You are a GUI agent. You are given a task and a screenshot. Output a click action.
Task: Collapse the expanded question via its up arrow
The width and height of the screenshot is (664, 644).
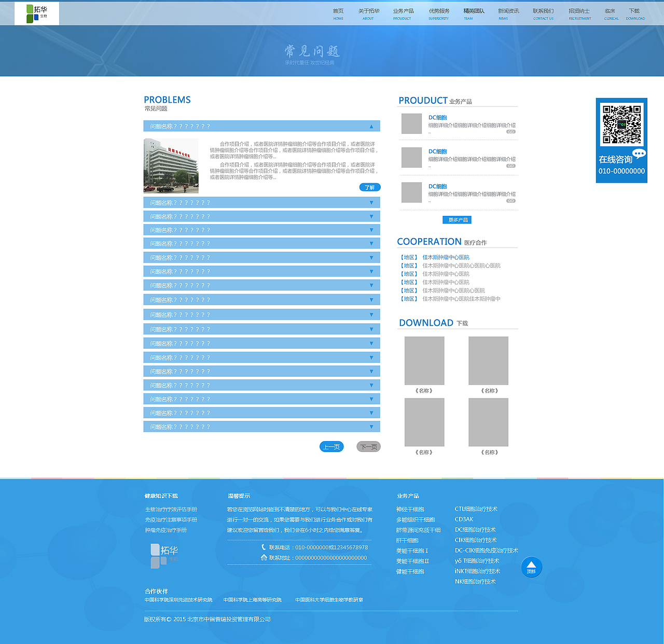pos(371,126)
